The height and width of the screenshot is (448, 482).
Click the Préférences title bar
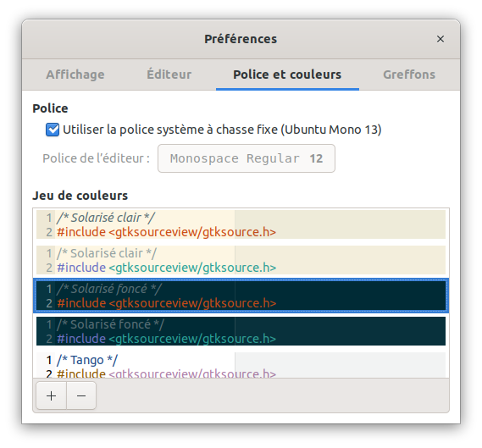[241, 39]
